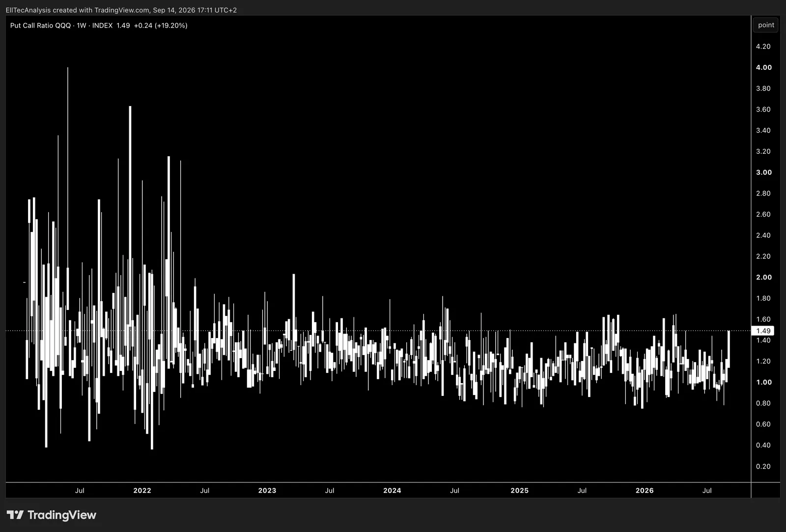Click the 2025 label on time axis
786x532 pixels.
(519, 490)
